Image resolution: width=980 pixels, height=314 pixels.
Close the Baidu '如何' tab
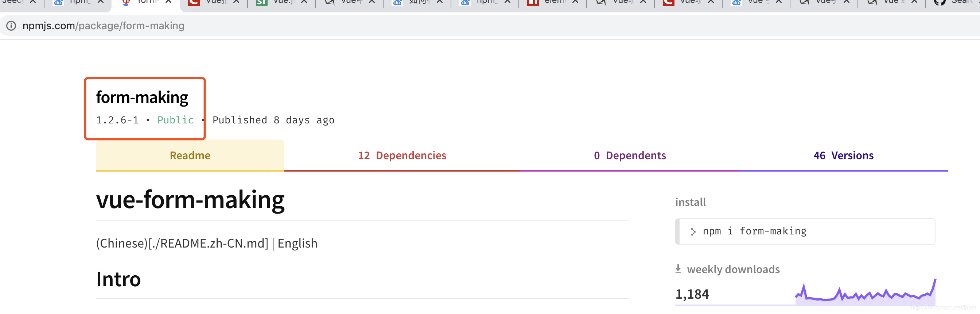[439, 2]
